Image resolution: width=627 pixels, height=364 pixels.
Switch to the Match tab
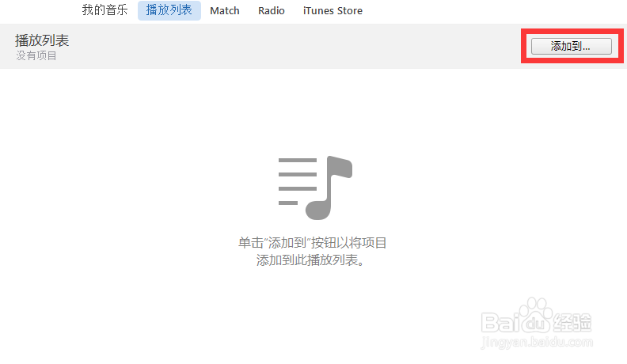click(225, 11)
